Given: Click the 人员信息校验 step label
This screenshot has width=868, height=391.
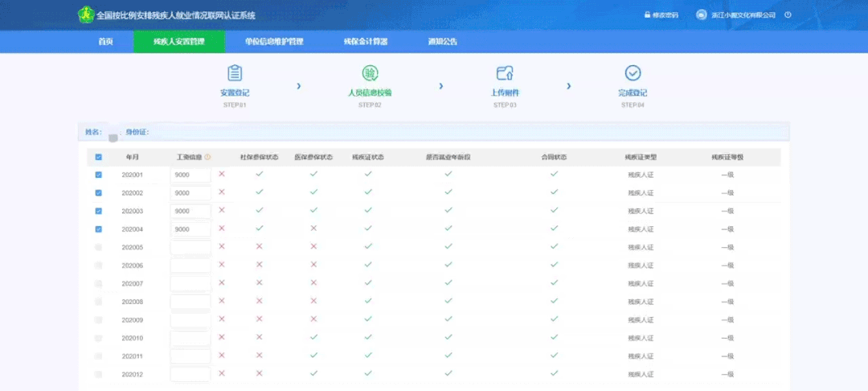Looking at the screenshot, I should (370, 93).
